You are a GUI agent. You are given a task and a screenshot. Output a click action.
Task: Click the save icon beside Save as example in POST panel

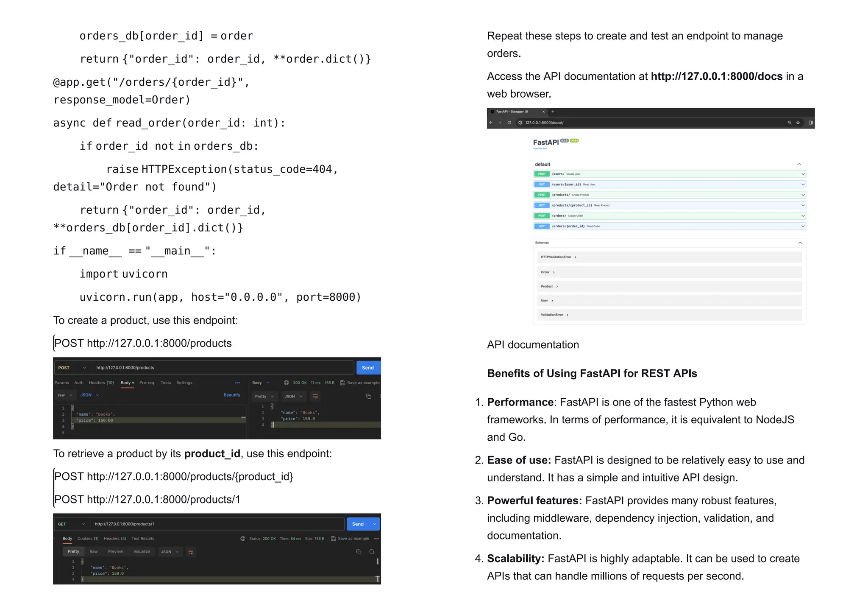342,383
